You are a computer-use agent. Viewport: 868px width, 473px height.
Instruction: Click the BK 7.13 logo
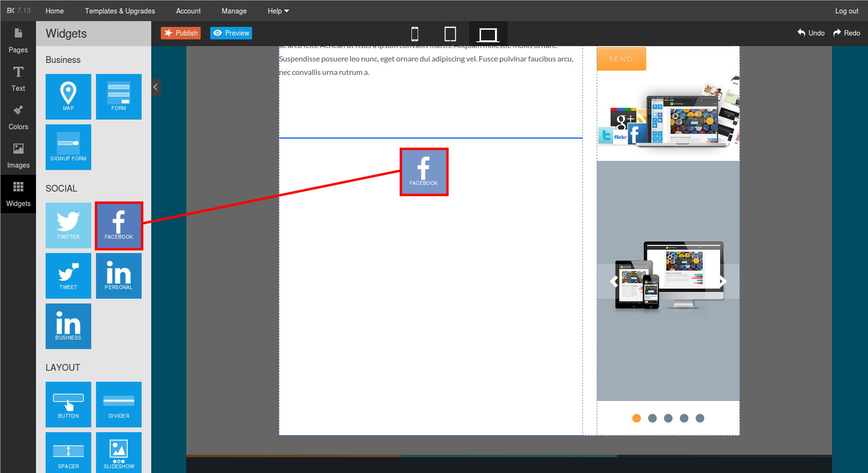18,11
